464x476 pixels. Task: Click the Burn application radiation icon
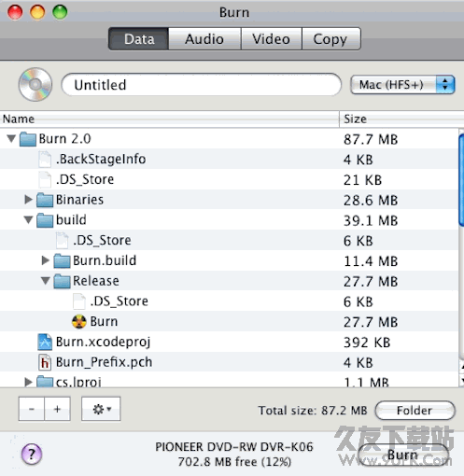pos(79,321)
